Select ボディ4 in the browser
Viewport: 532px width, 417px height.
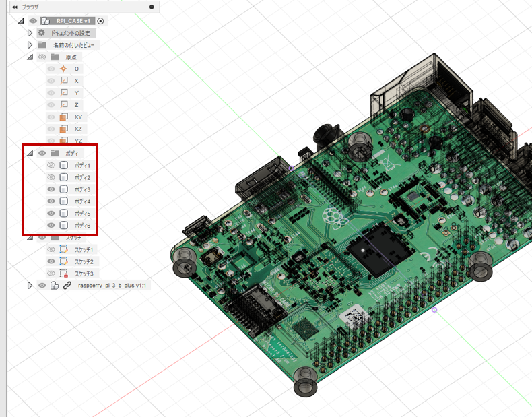coord(82,201)
